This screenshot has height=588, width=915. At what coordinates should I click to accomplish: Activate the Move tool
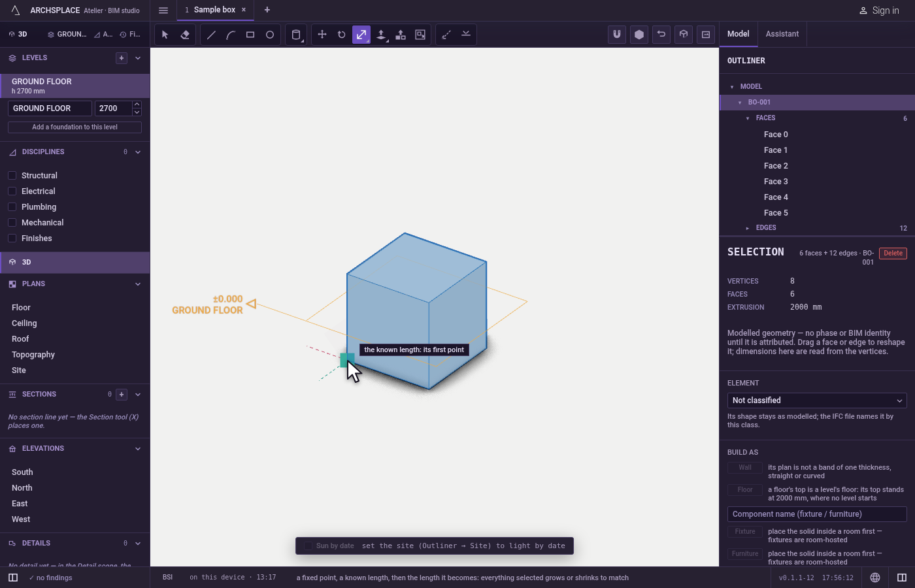click(322, 35)
